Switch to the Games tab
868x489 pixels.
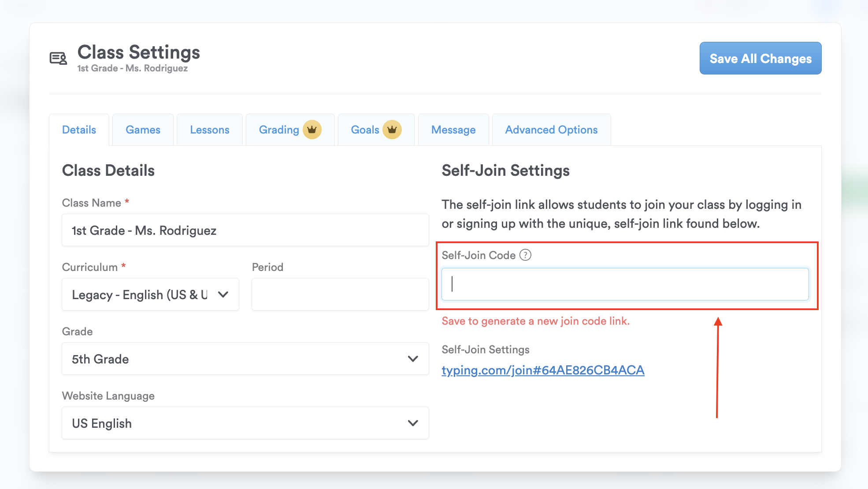pos(143,130)
